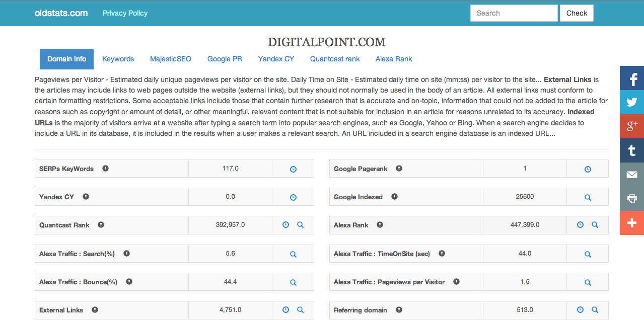Screen dimensions: 644x320
Task: Switch to the Keywords tab
Action: click(118, 59)
